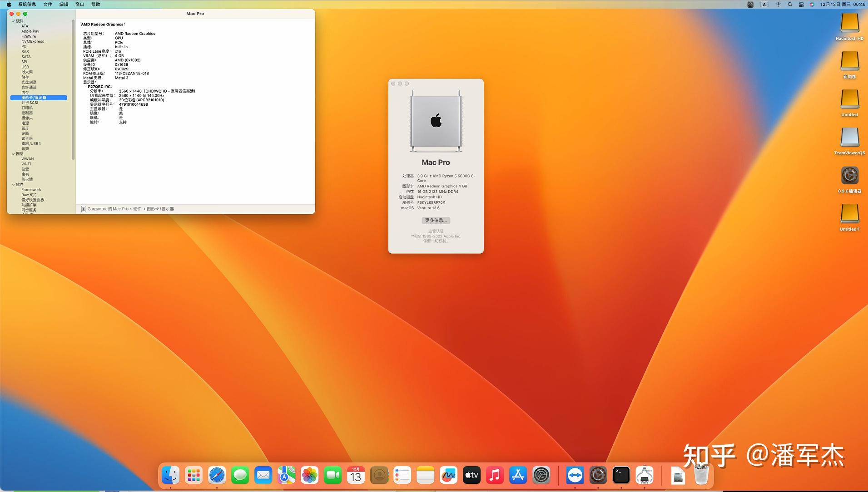Open Calendar showing 13 in Dock
This screenshot has width=868, height=492.
pos(356,475)
